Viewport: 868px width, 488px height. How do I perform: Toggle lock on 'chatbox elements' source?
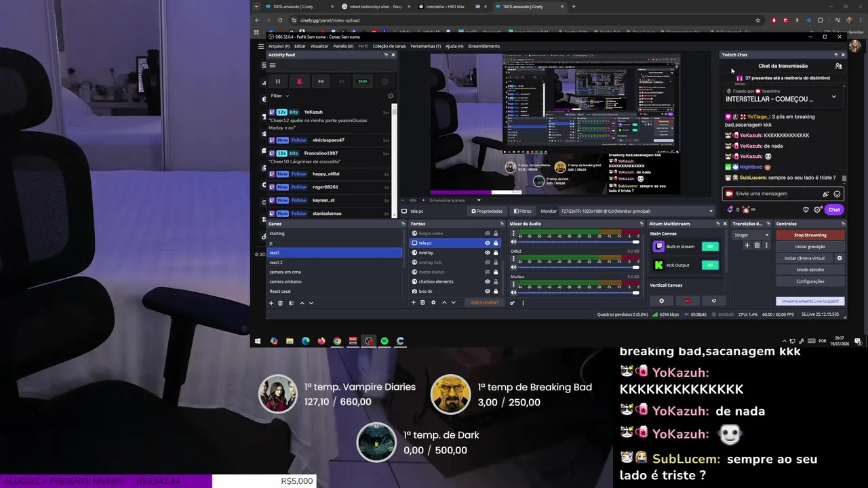click(496, 281)
